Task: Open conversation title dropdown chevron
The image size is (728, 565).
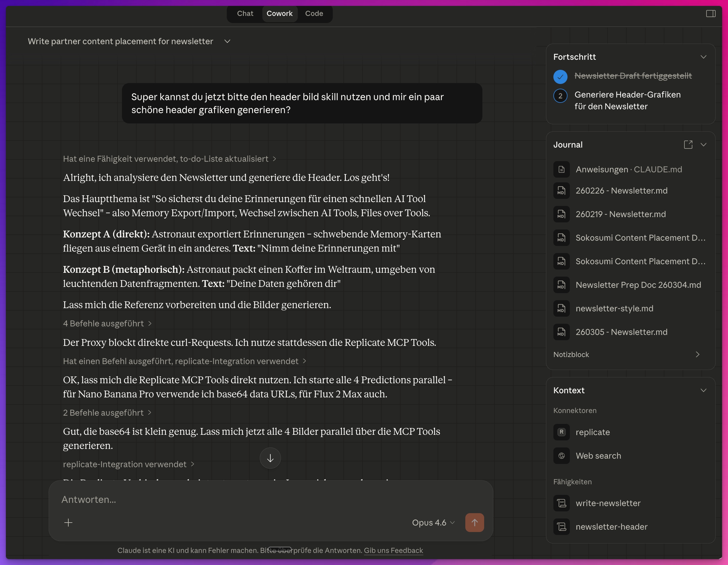Action: (227, 41)
